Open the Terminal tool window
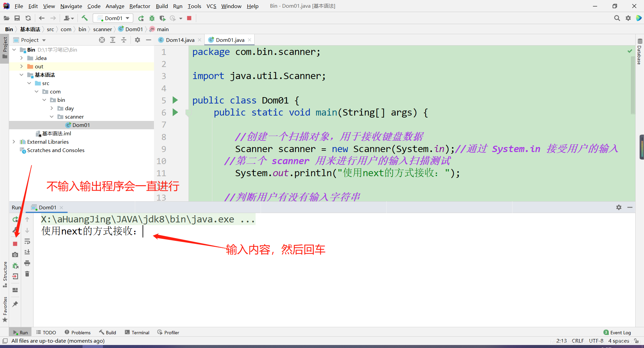 (137, 332)
